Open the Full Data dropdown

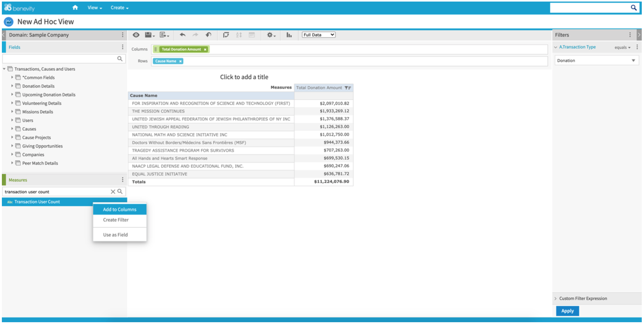tap(318, 35)
